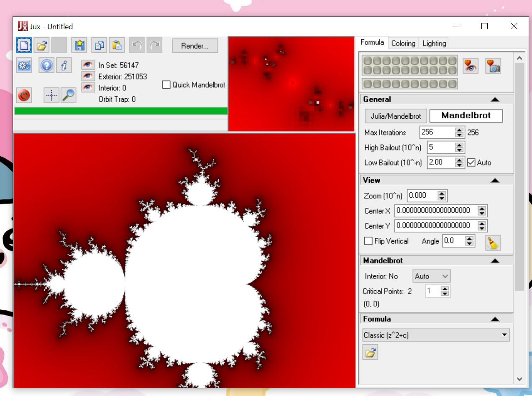
Task: Click the red power button icon
Action: click(x=24, y=95)
